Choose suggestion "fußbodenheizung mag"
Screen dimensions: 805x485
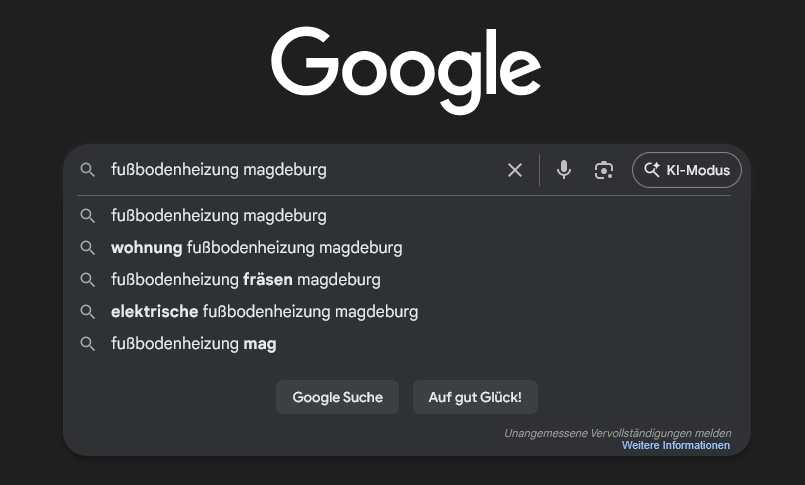tap(194, 343)
